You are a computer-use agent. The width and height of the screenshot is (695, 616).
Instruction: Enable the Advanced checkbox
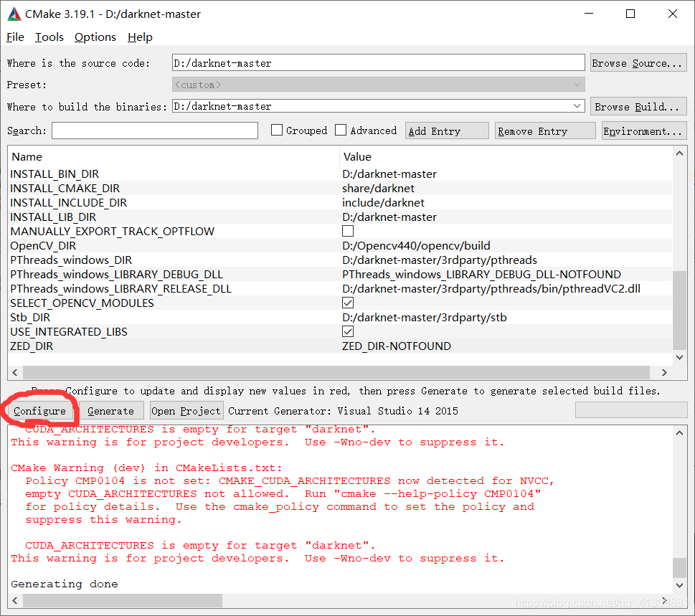point(341,131)
